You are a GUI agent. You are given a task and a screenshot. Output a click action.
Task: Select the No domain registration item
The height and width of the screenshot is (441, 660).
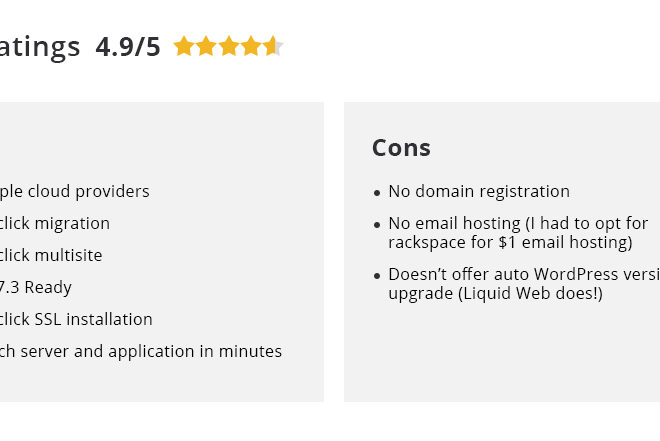click(479, 191)
